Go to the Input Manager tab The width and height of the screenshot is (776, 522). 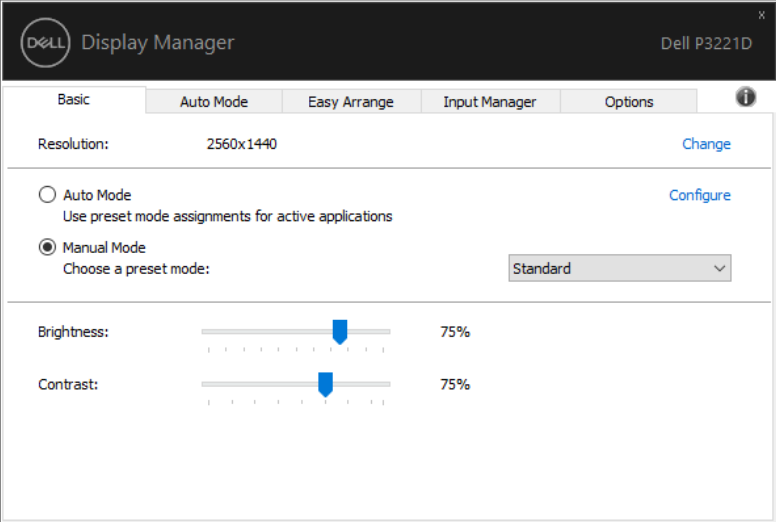(490, 101)
